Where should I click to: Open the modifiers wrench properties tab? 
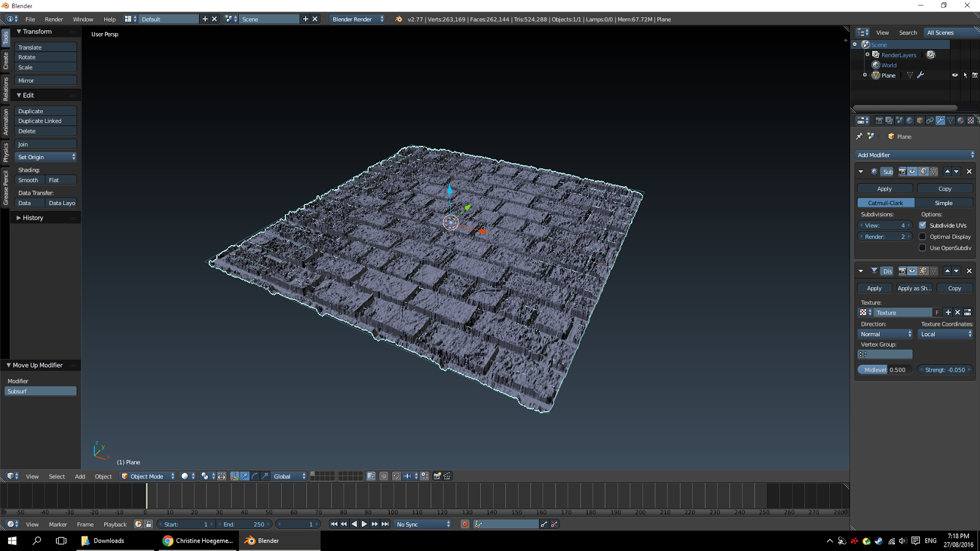tap(940, 121)
